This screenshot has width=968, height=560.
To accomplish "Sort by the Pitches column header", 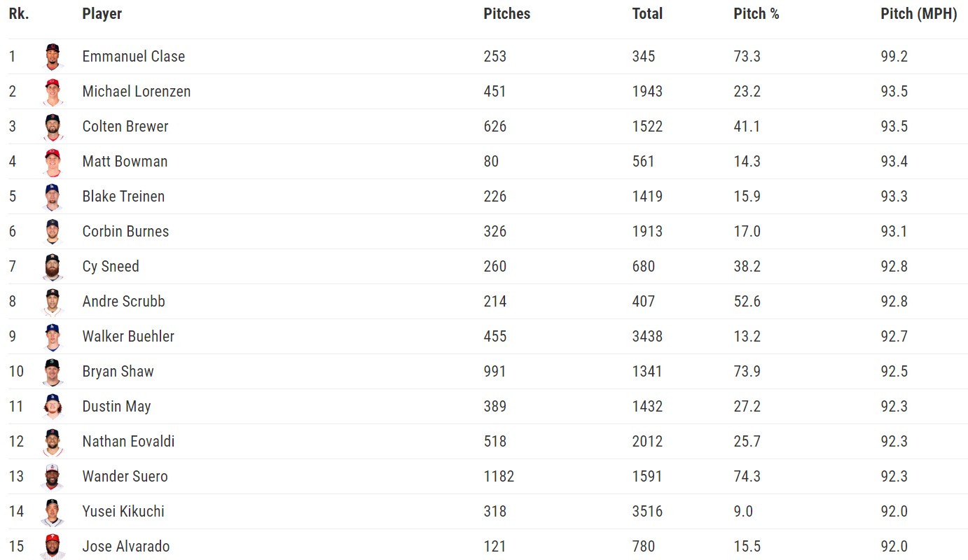I will pyautogui.click(x=506, y=14).
